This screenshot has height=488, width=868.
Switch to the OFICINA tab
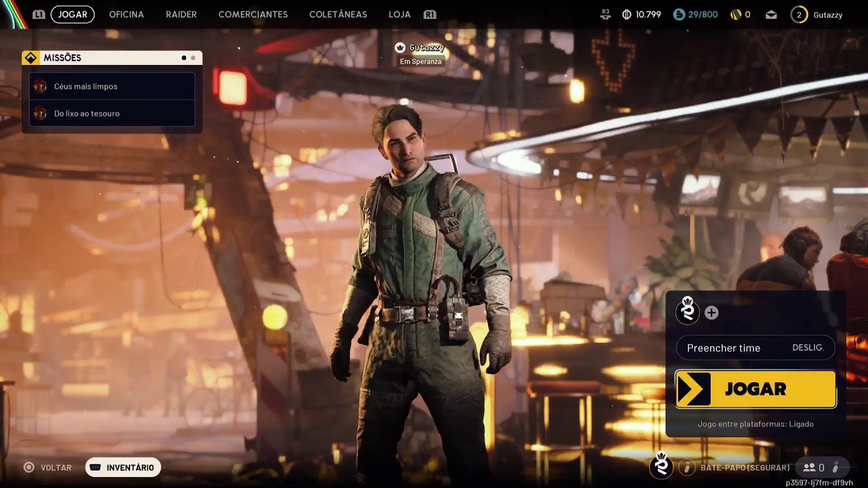pos(126,14)
